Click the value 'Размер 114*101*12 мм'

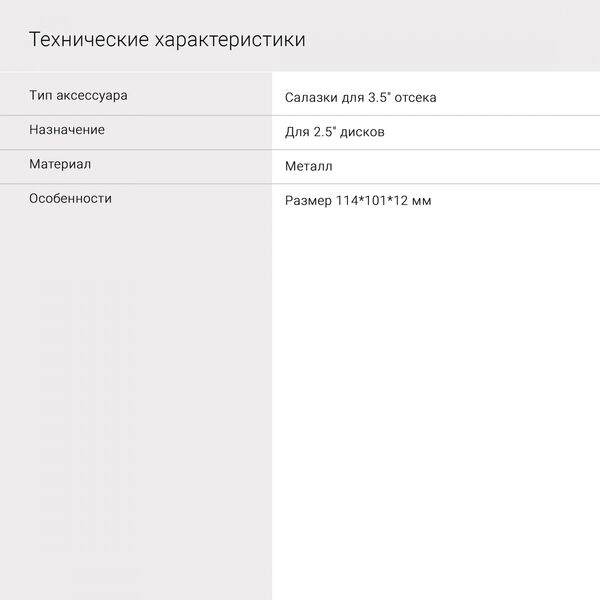point(358,201)
